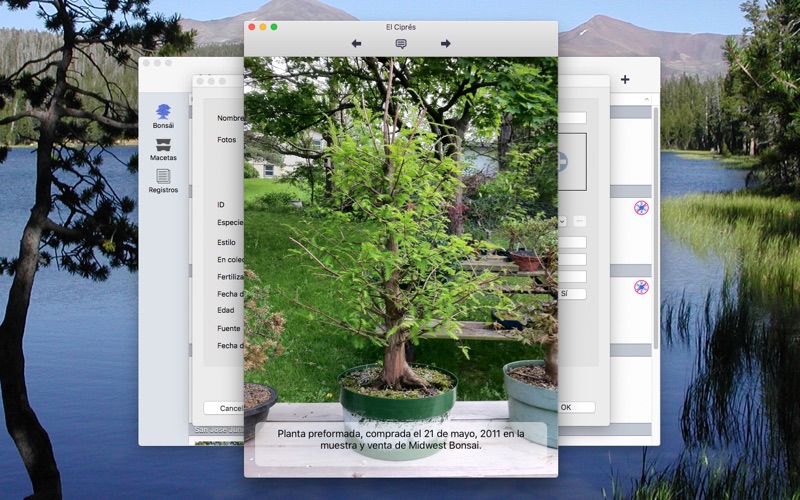Click the add-photo plus circle in Fotos box
Image resolution: width=800 pixels, height=500 pixels.
tap(562, 161)
